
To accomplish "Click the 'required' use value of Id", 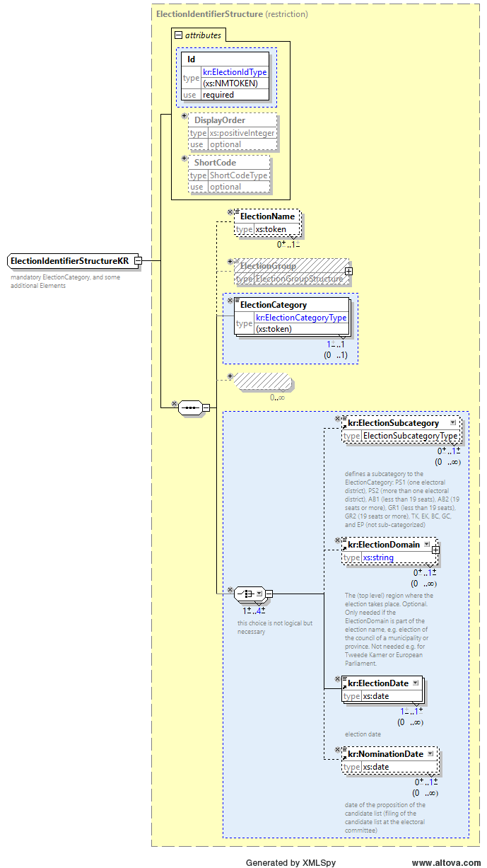I will 218,95.
